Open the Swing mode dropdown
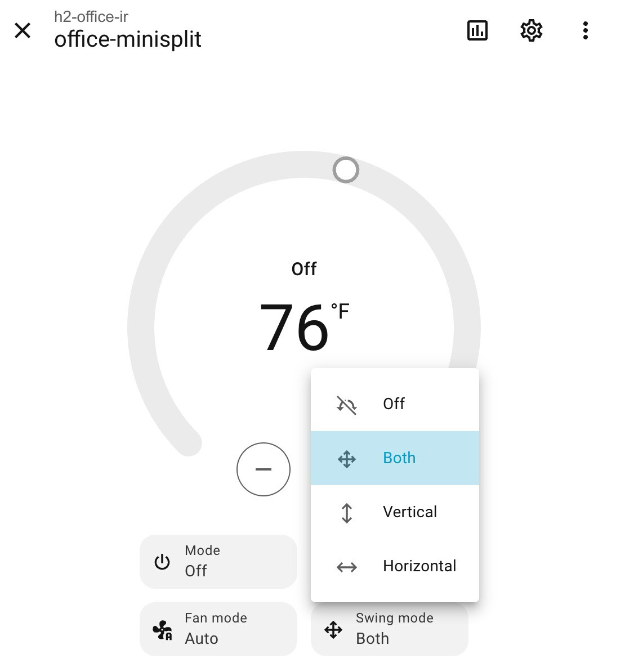 coord(389,629)
